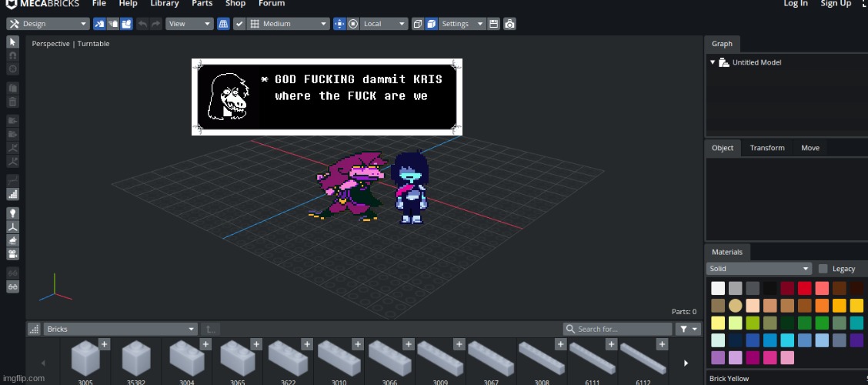Click the bottom glasses icon
This screenshot has width=868, height=385.
point(13,286)
